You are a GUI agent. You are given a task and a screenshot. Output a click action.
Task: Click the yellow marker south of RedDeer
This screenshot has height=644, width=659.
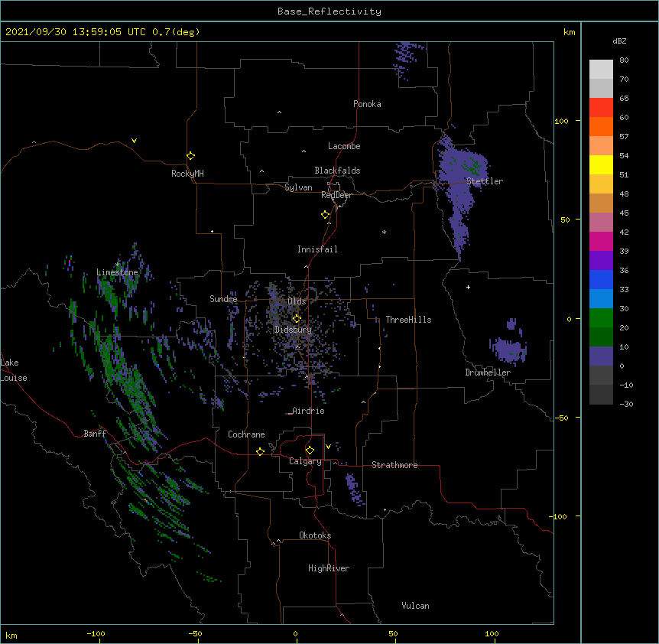tap(325, 215)
